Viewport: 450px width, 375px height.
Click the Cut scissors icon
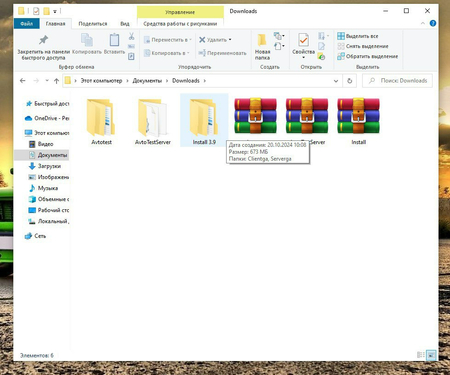point(131,36)
